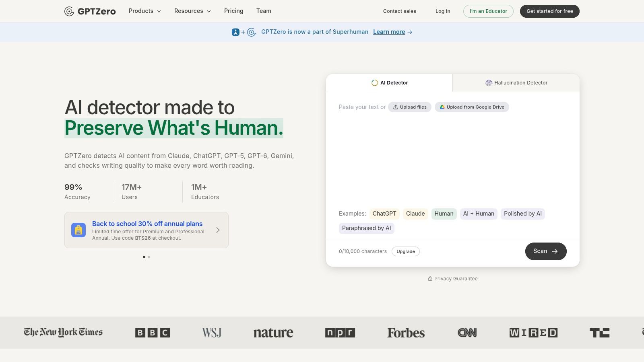
Task: Click Contact sales
Action: (x=400, y=11)
